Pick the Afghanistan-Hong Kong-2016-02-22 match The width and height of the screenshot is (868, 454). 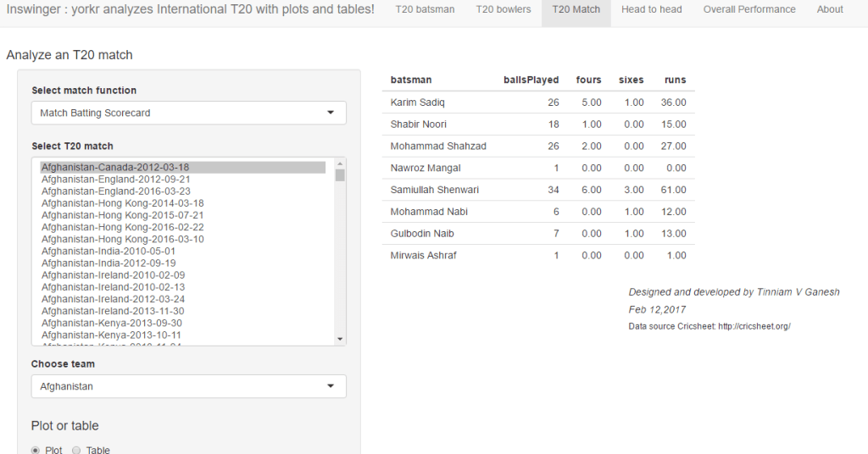tap(123, 228)
